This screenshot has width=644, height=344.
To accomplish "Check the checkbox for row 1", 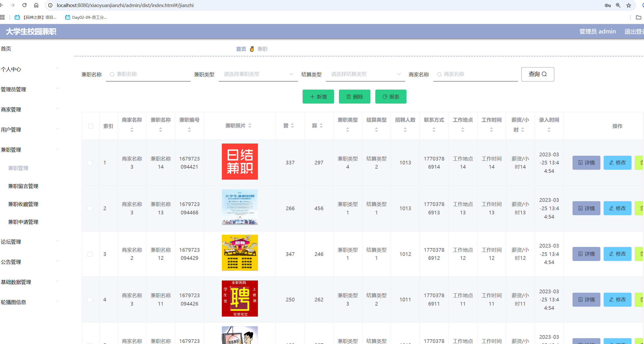I will [90, 163].
